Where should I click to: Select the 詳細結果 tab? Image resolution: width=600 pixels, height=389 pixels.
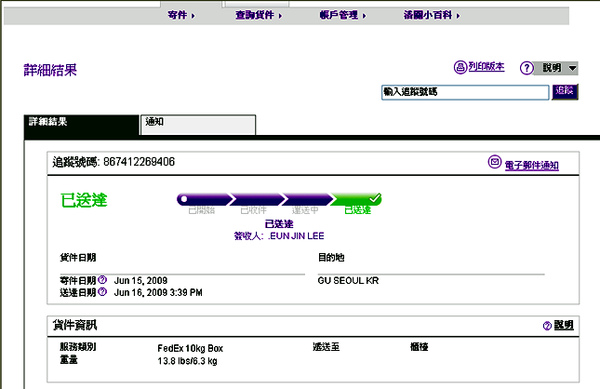(x=82, y=125)
